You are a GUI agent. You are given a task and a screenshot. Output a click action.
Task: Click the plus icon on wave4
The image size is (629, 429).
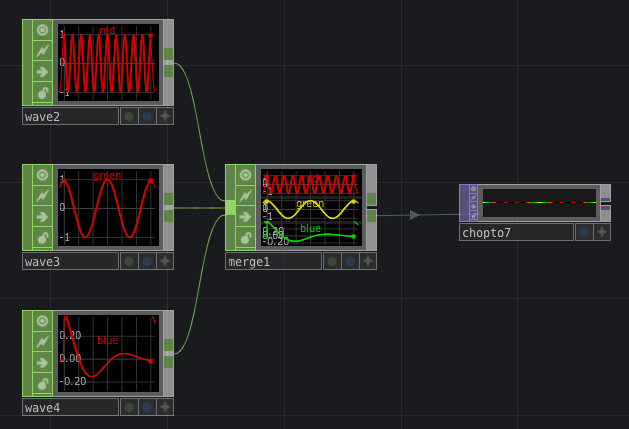(x=165, y=407)
